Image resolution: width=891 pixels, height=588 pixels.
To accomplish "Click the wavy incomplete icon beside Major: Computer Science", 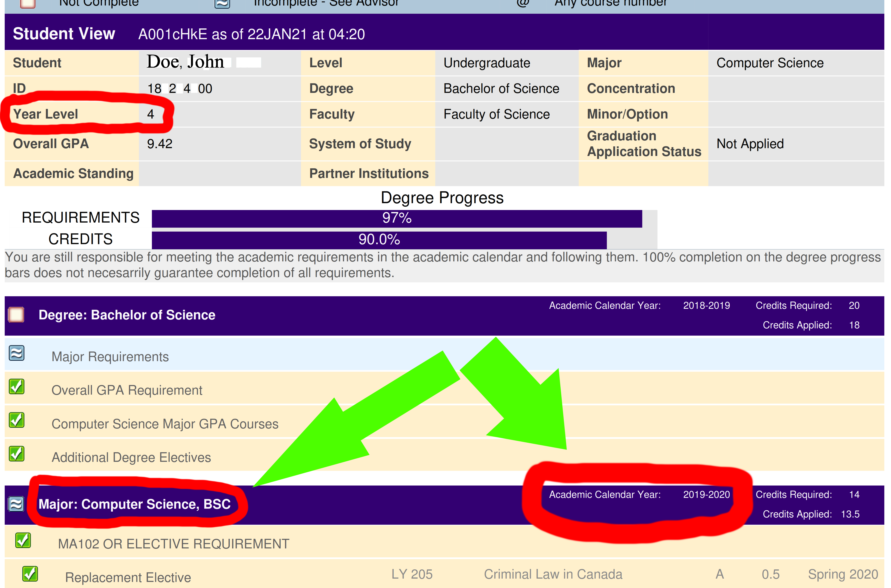I will (16, 504).
